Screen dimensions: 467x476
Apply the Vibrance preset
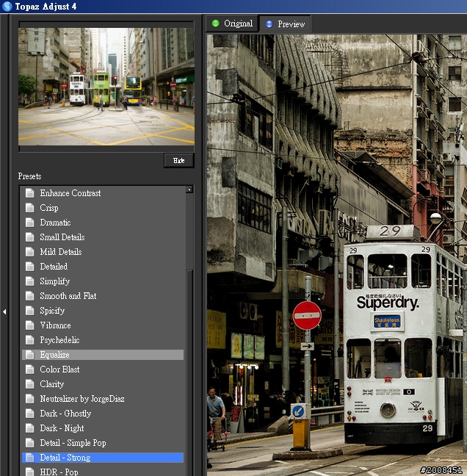(103, 325)
